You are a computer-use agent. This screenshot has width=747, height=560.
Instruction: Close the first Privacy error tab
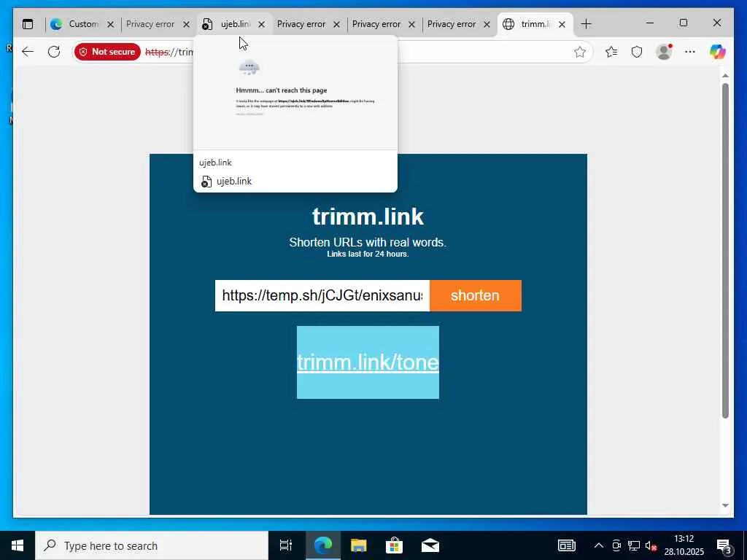coord(186,24)
